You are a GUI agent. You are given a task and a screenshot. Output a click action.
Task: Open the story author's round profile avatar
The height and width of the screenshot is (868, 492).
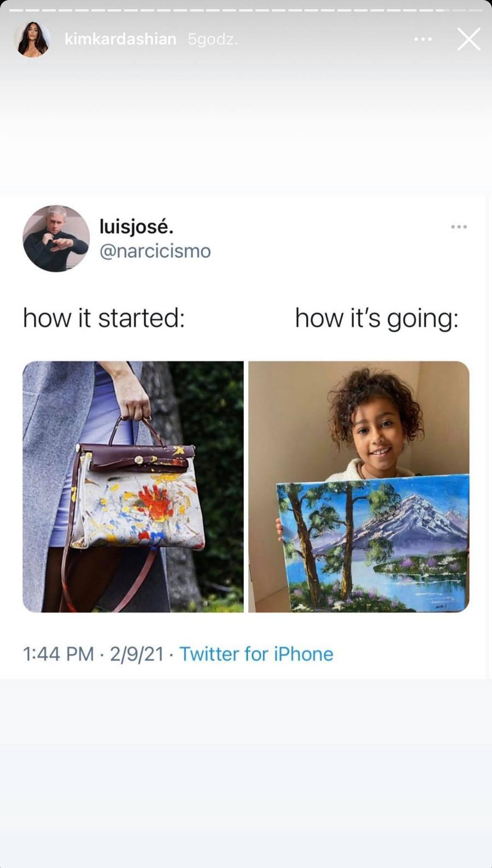pyautogui.click(x=32, y=39)
